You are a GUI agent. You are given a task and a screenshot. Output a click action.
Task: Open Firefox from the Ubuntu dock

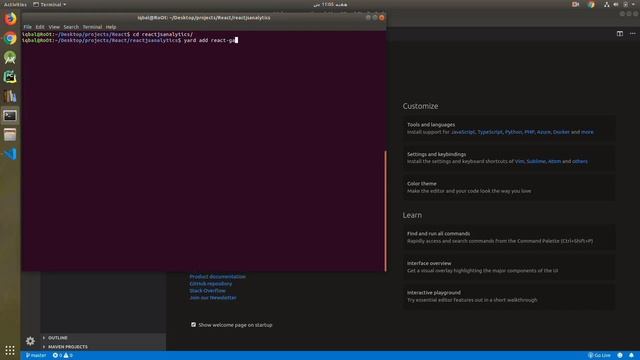tap(10, 19)
